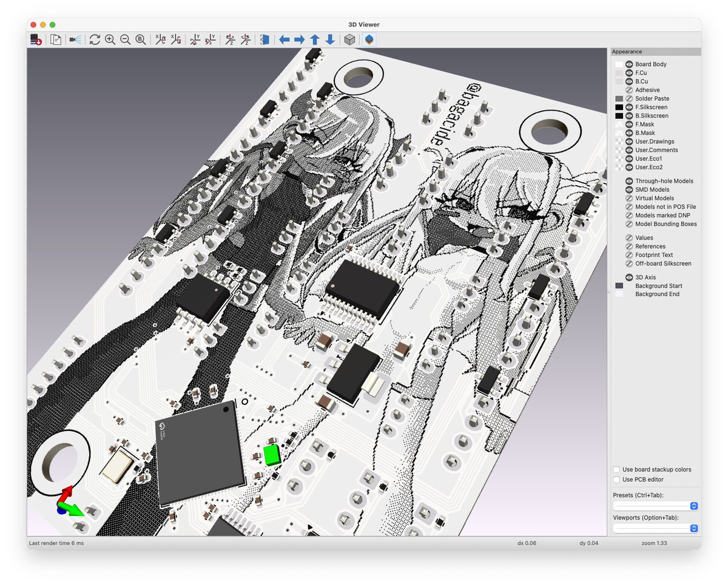Screen dimensions: 728x585
Task: Copy 3D image to clipboard icon
Action: [56, 39]
